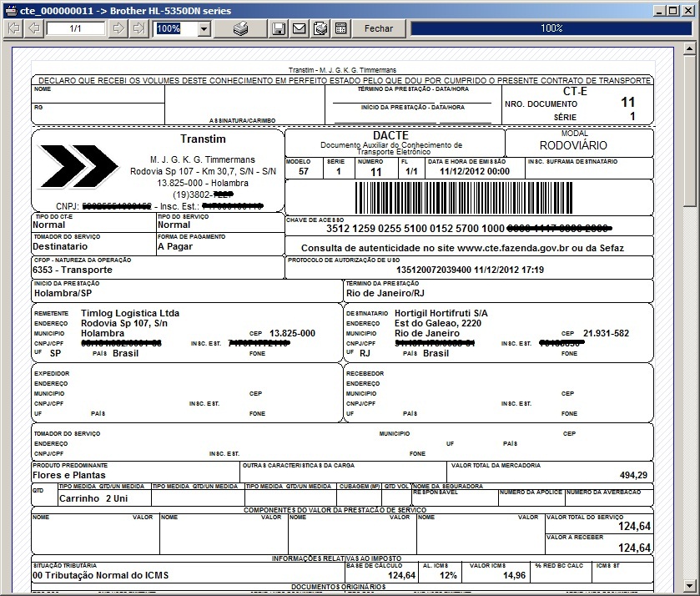Click the bold 'Transtim' company name
The height and width of the screenshot is (596, 700).
pos(203,139)
